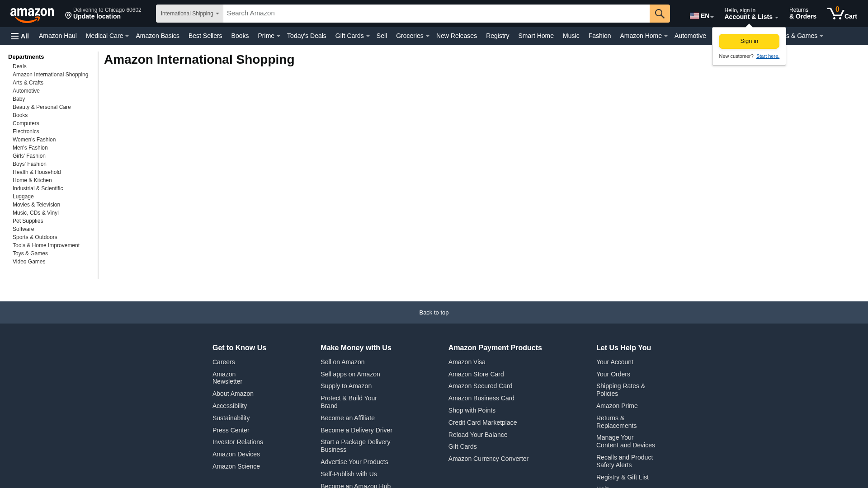The image size is (868, 488).
Task: Click the search magnifier button
Action: pos(660,14)
